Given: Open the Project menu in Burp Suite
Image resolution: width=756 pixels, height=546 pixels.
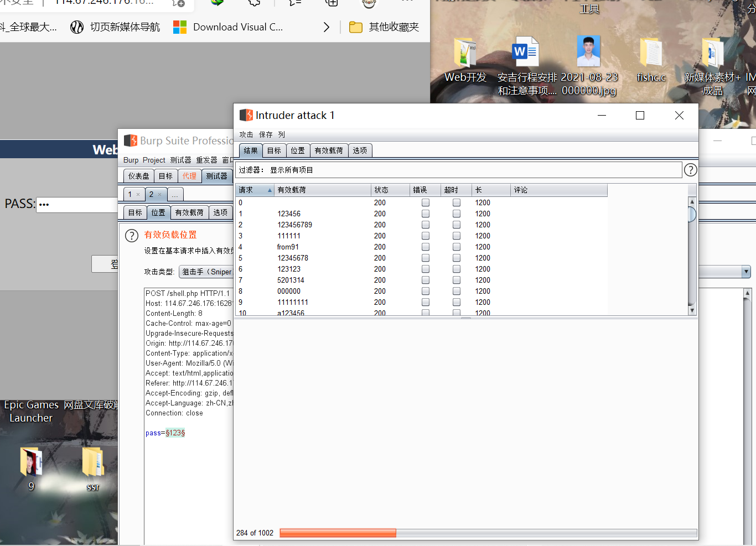Looking at the screenshot, I should 154,160.
